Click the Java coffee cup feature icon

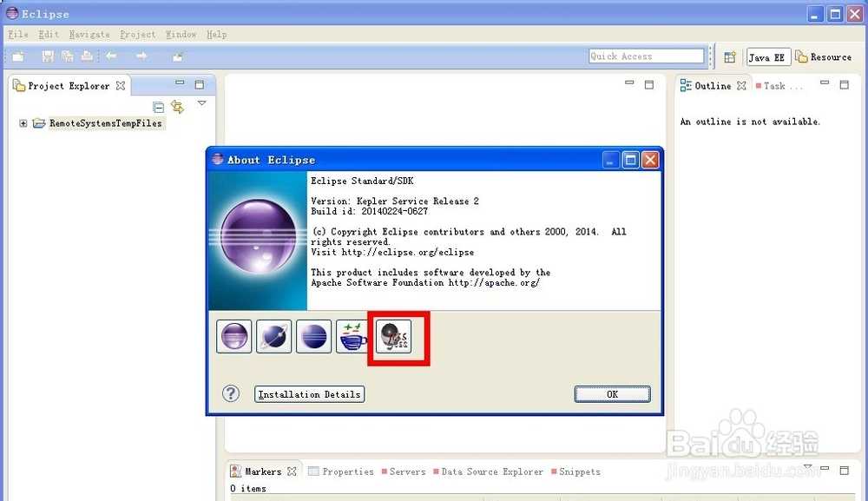[352, 336]
